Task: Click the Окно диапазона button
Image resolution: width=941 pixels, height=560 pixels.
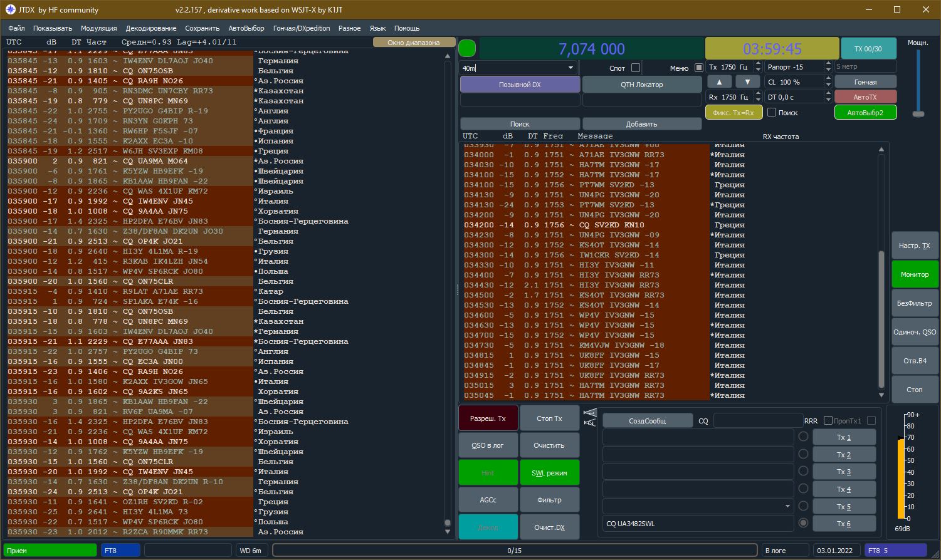Action: click(414, 43)
